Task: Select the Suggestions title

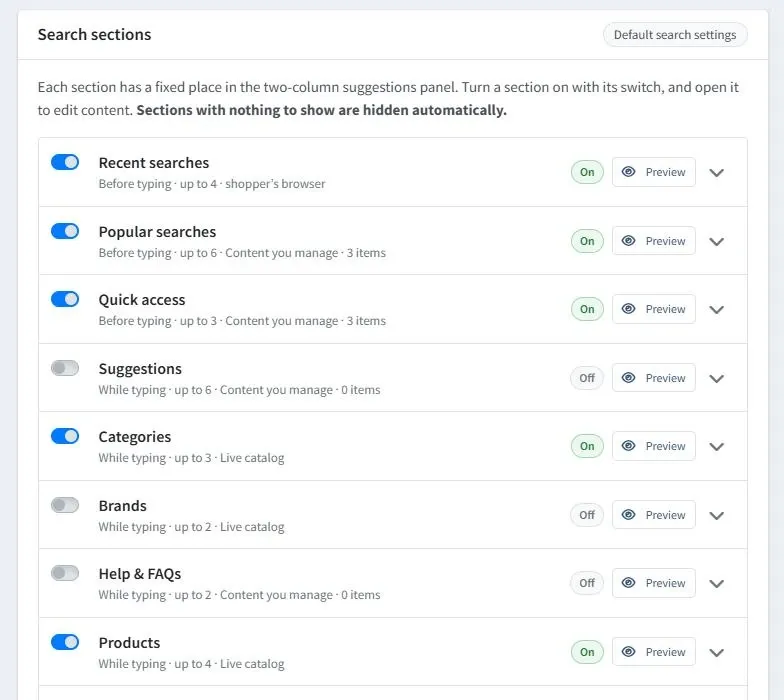Action: [x=140, y=369]
